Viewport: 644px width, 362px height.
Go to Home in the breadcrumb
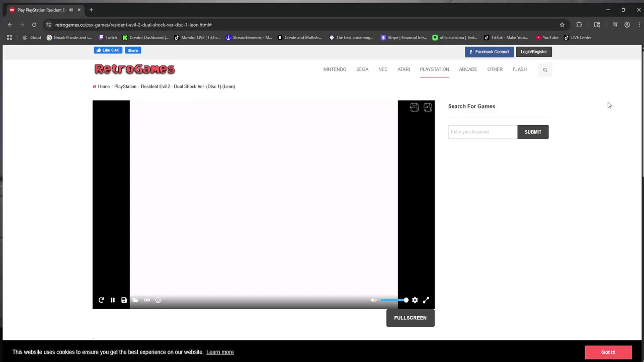pyautogui.click(x=104, y=86)
